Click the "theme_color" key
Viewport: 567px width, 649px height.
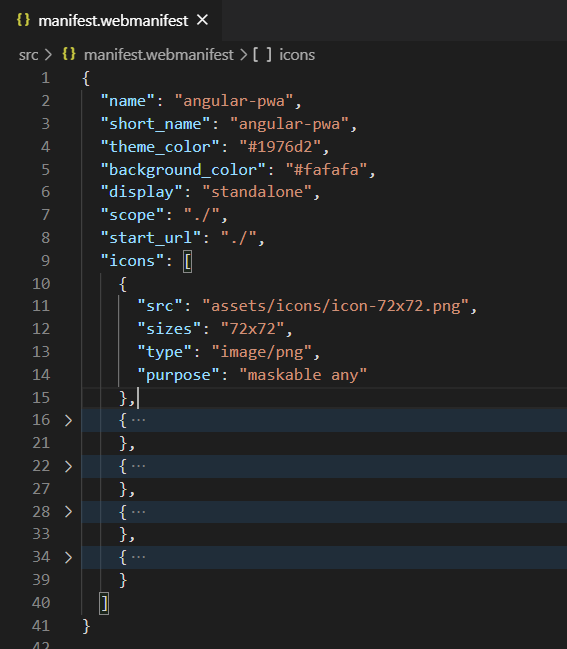(x=160, y=147)
